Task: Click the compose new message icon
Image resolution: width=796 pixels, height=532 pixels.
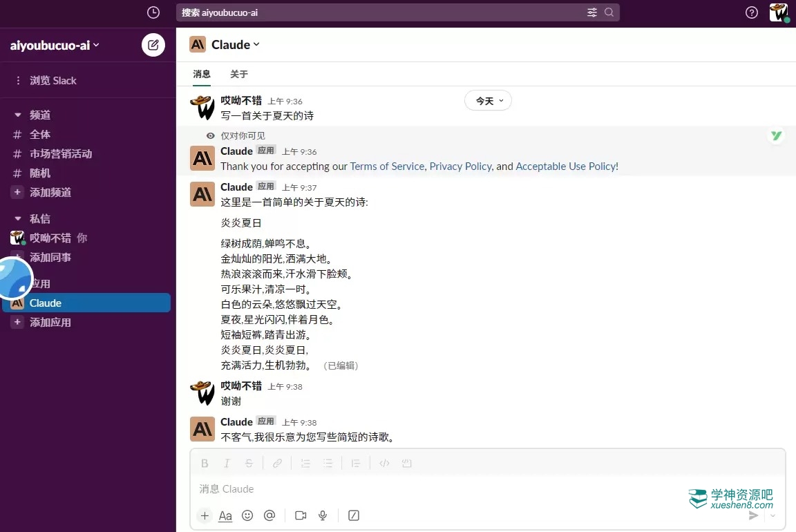Action: tap(153, 46)
